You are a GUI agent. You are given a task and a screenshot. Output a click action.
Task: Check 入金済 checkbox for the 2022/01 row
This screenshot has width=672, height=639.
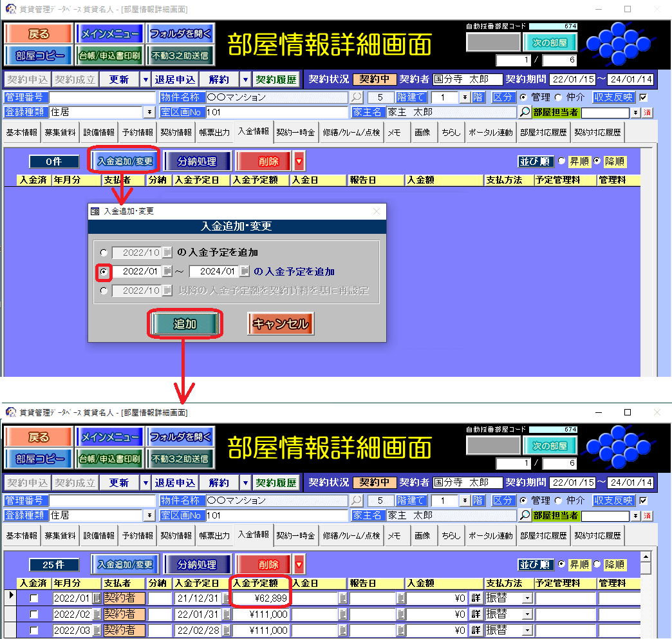(x=34, y=598)
